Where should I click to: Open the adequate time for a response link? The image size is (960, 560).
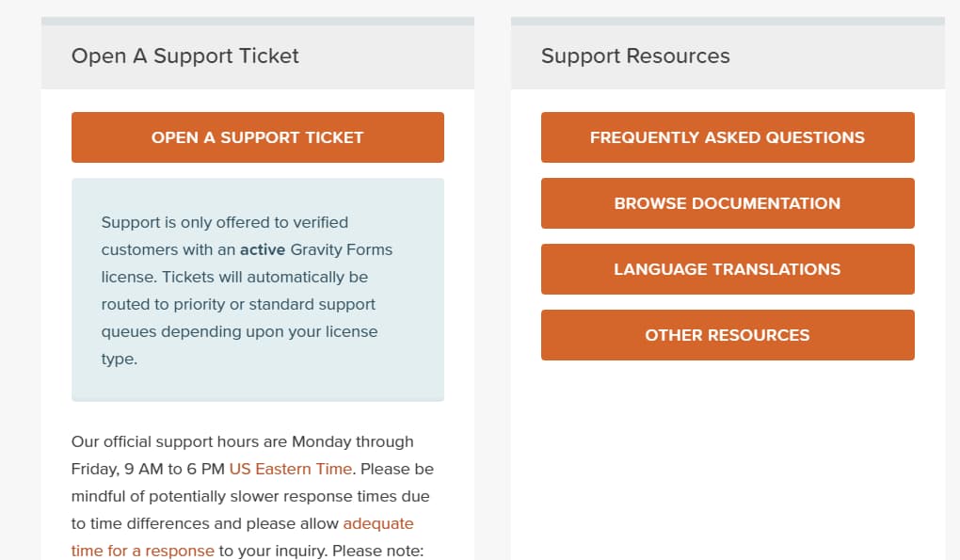[x=377, y=523]
